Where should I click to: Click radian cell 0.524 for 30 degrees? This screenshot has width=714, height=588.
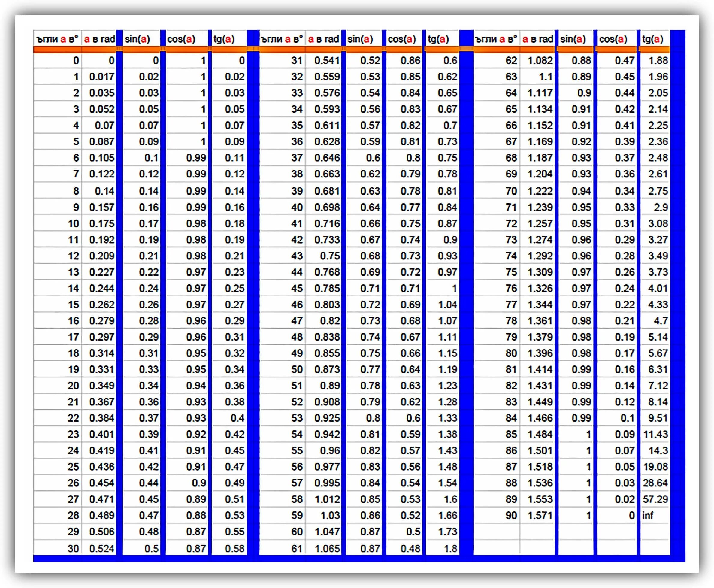coord(101,548)
